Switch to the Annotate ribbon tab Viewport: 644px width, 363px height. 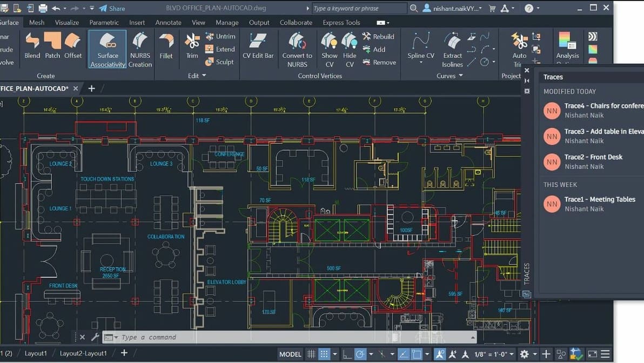[168, 22]
